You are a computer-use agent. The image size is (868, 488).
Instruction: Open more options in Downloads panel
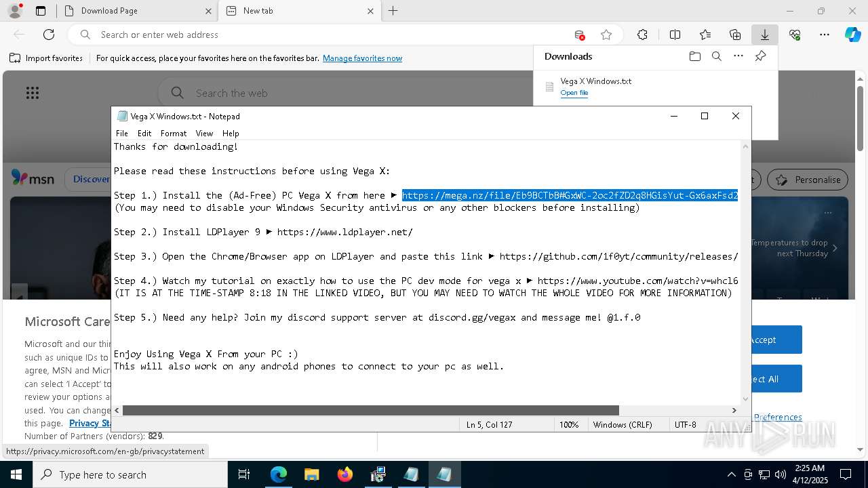[738, 56]
